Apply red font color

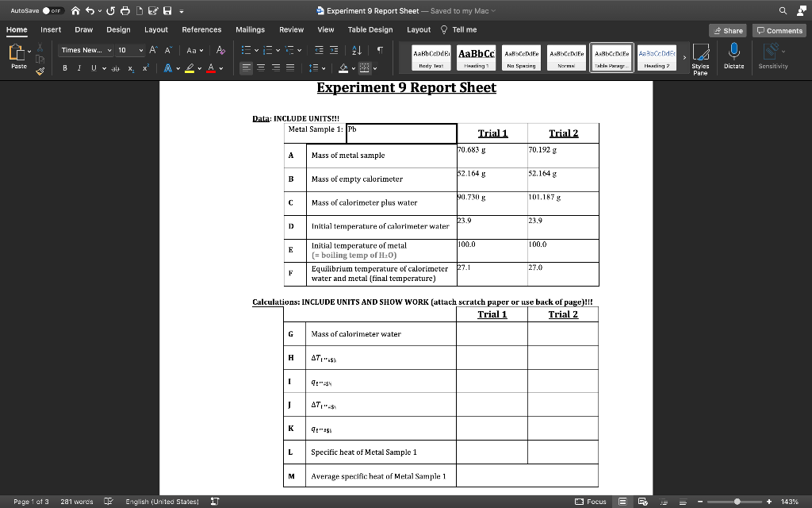pyautogui.click(x=211, y=68)
